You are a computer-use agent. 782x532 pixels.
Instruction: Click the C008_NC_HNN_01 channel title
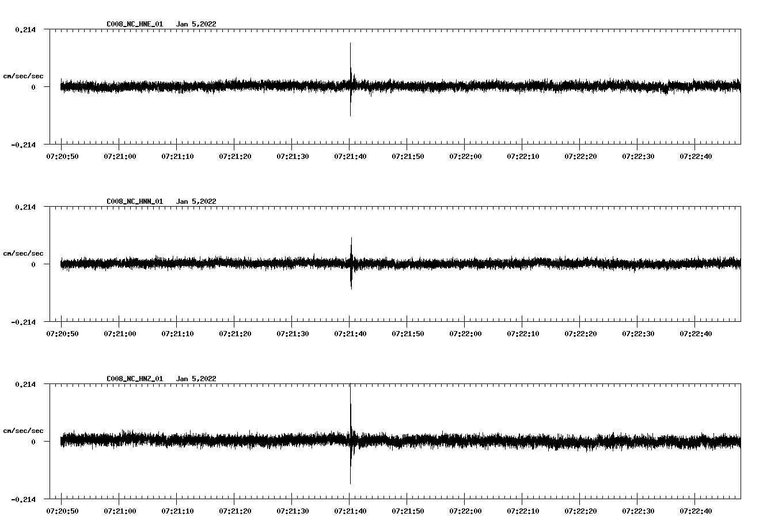(135, 202)
